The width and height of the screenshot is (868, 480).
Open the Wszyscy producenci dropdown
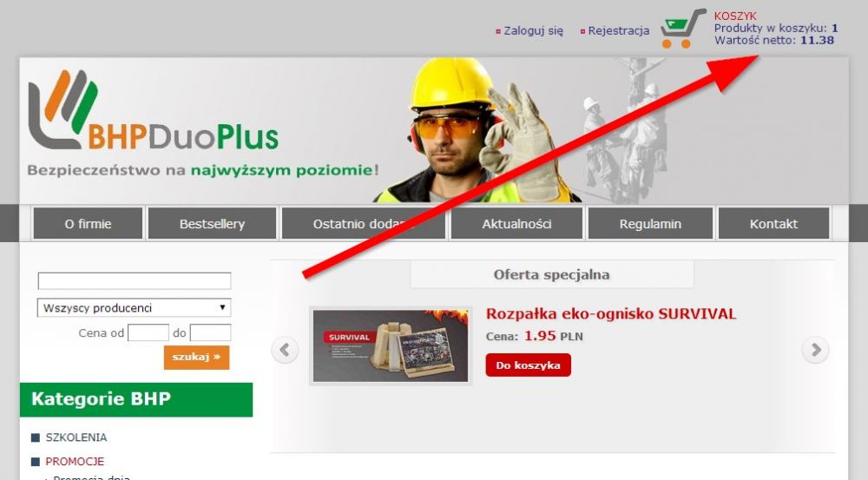pos(134,308)
